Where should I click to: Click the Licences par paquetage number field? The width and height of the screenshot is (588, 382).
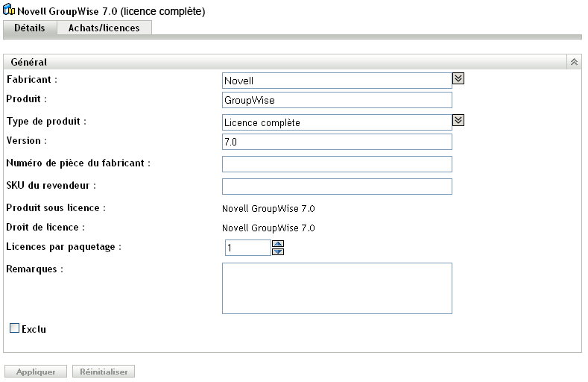(x=247, y=248)
